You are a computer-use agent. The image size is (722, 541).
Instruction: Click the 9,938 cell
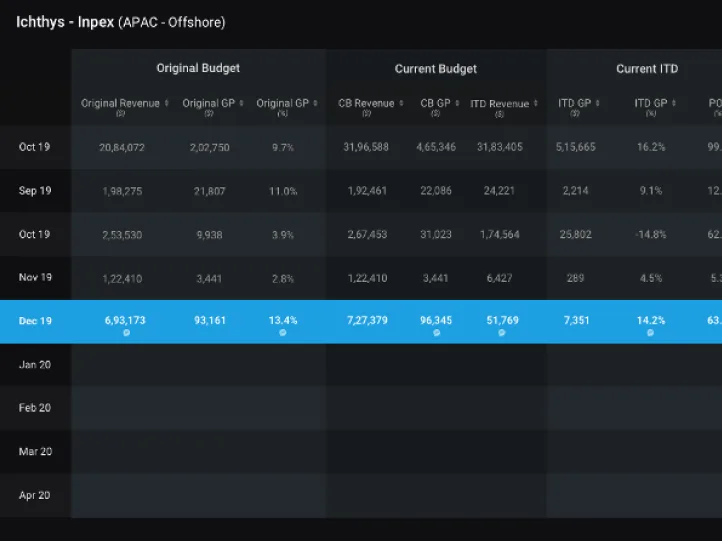pyautogui.click(x=210, y=235)
